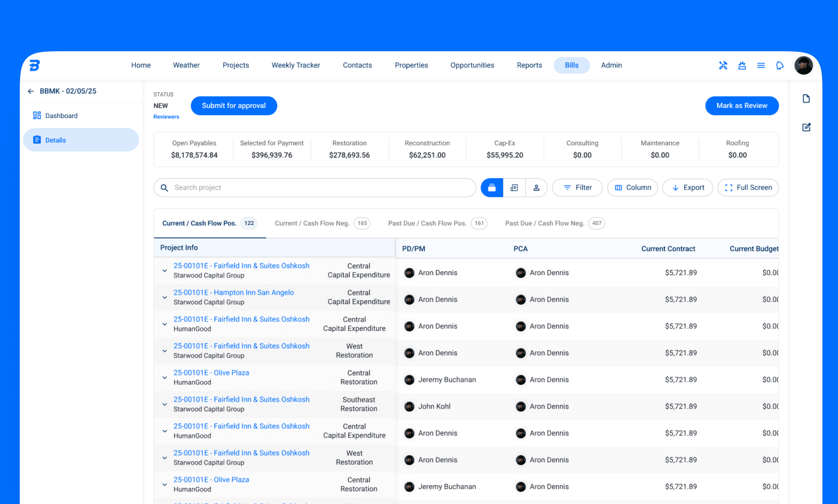Export the bills table
Screen dimensions: 838x504
(688, 188)
